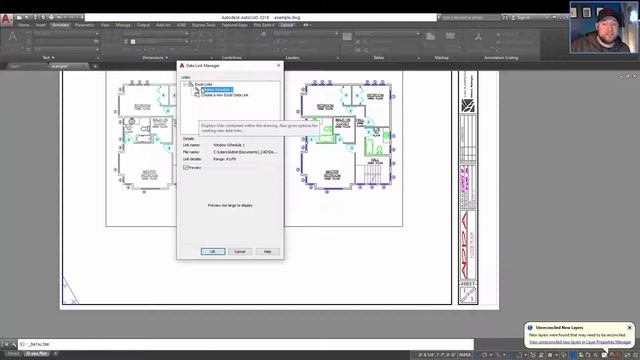640x360 pixels.
Task: Click the Markup panel wipeout icon
Action: coord(430,37)
